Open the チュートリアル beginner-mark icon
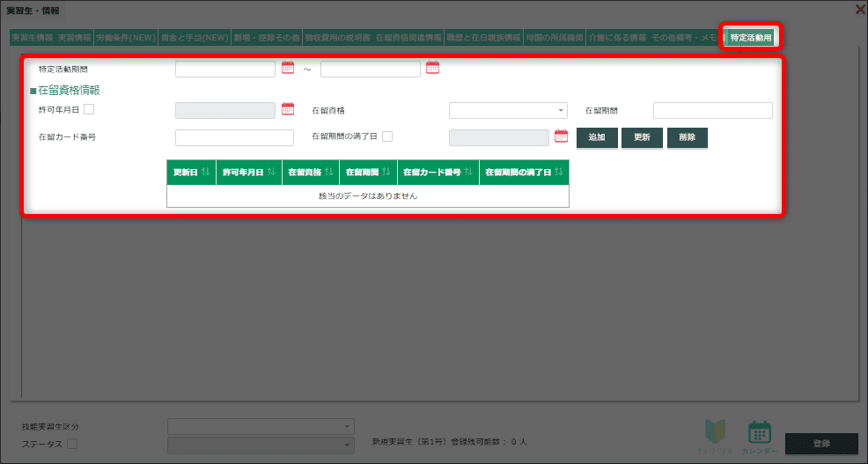The width and height of the screenshot is (868, 464). coord(716,432)
